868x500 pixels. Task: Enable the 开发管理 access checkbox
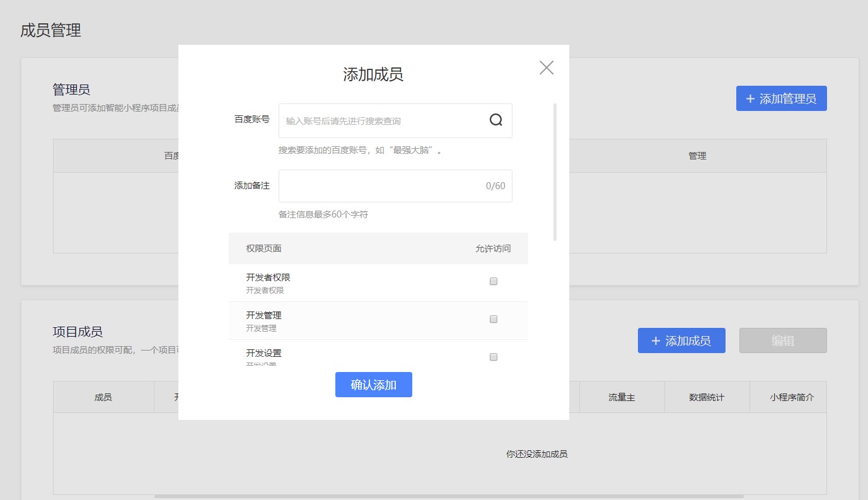(x=494, y=319)
